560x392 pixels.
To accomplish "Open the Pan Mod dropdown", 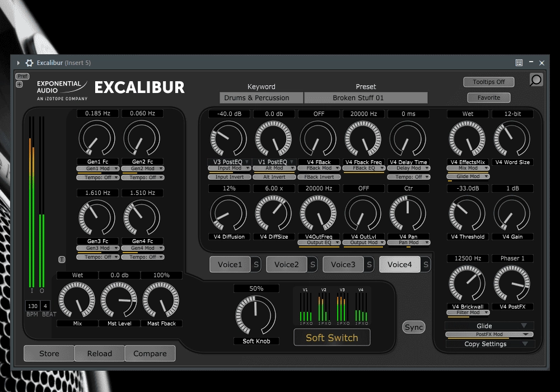I will [409, 243].
